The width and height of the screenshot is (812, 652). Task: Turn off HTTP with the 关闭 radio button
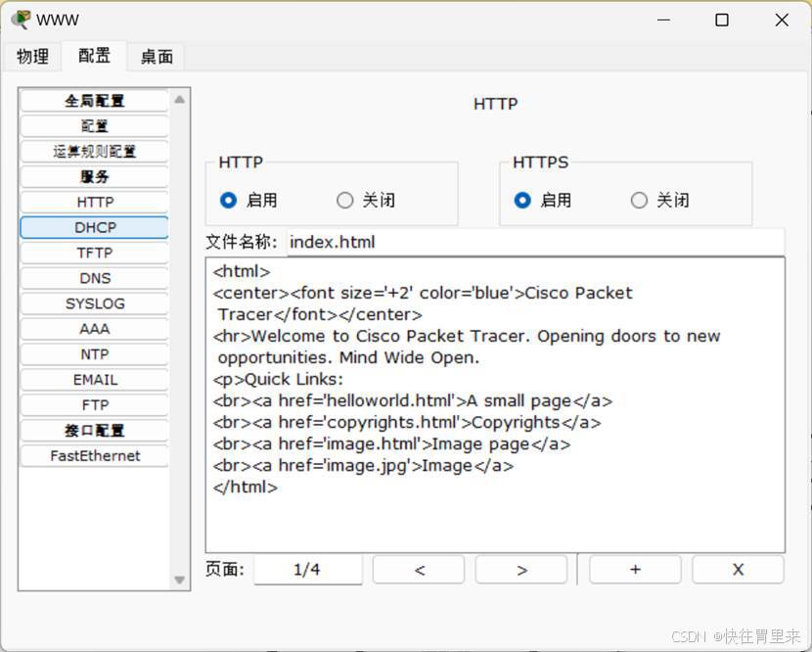coord(345,200)
